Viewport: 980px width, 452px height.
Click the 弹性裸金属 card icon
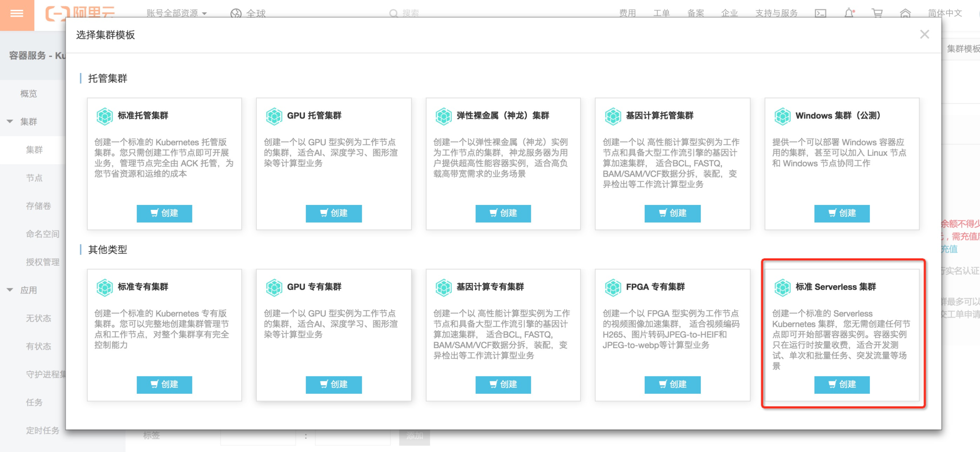pyautogui.click(x=443, y=116)
